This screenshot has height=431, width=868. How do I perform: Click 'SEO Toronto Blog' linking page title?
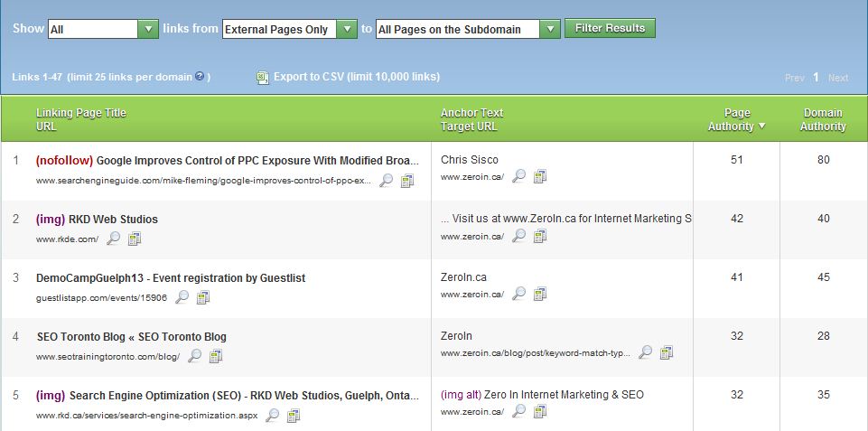[x=131, y=337]
